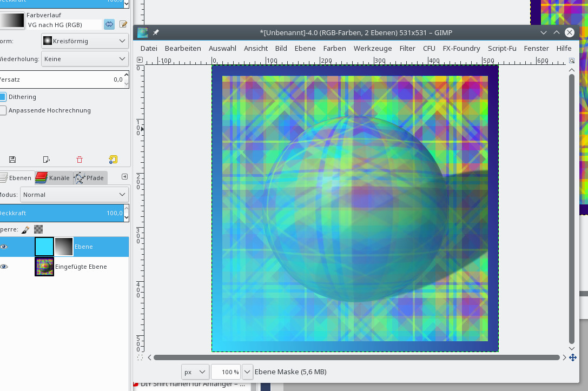Screen dimensions: 588x391
Task: Click the gradient preview swatch
Action: point(12,21)
